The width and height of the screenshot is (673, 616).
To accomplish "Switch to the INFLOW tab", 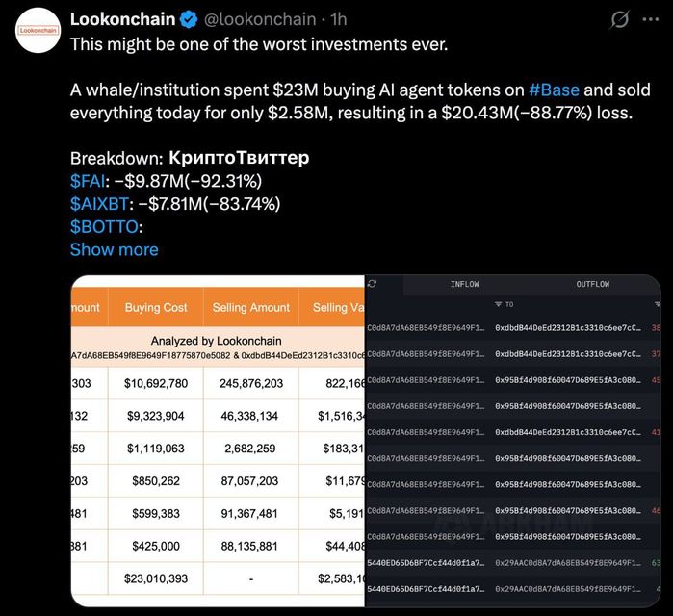I will 464,284.
